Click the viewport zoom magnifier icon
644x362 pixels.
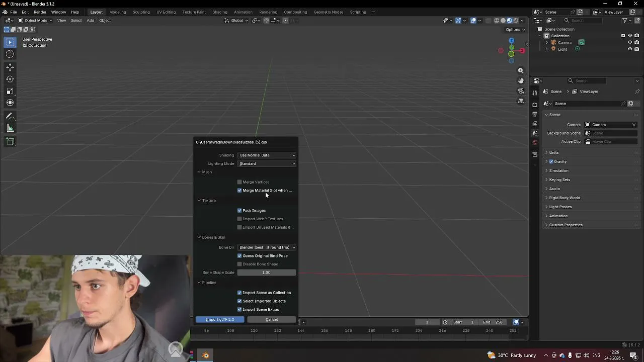[x=521, y=71]
